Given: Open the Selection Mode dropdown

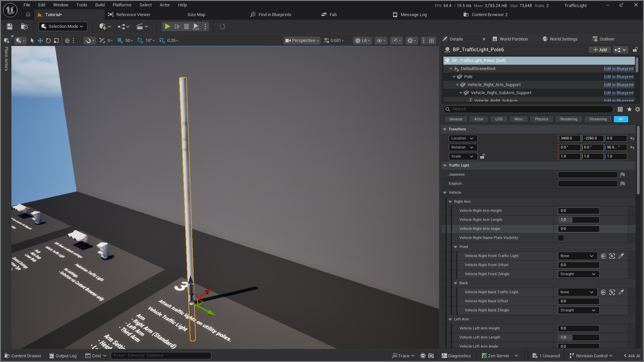Looking at the screenshot, I should tap(63, 26).
